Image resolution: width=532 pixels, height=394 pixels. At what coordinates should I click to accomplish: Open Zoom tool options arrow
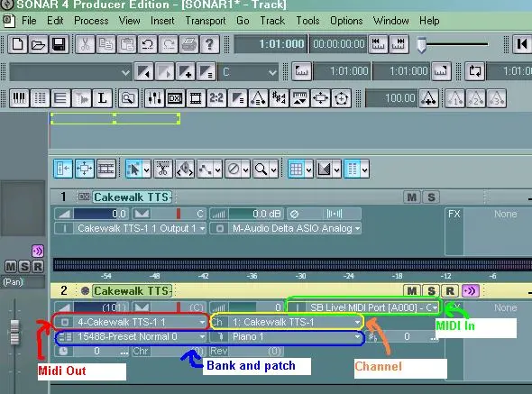pyautogui.click(x=274, y=169)
